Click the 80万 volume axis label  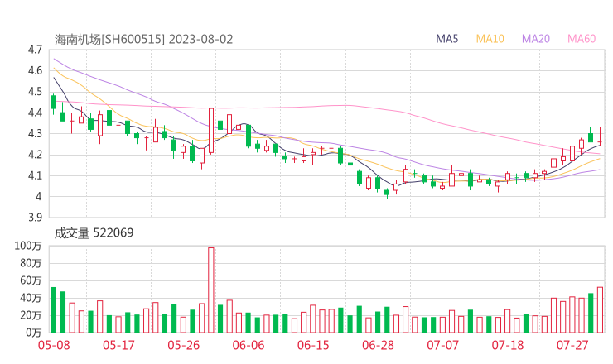tap(31, 264)
